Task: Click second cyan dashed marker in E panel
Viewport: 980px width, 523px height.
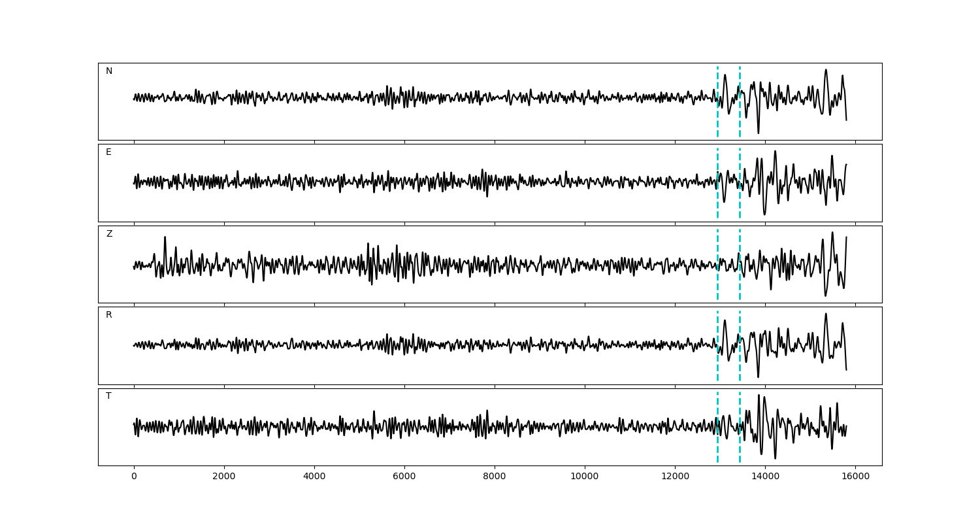Action: [x=740, y=196]
